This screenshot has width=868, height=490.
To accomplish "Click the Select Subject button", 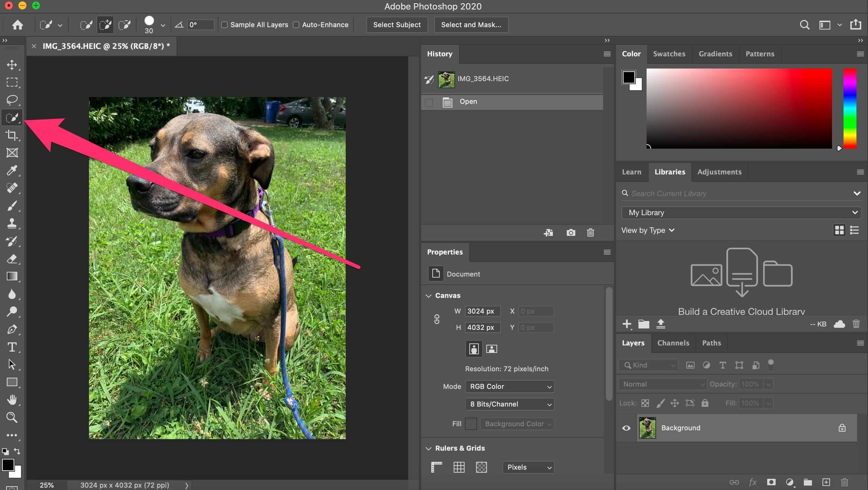I will tap(396, 24).
